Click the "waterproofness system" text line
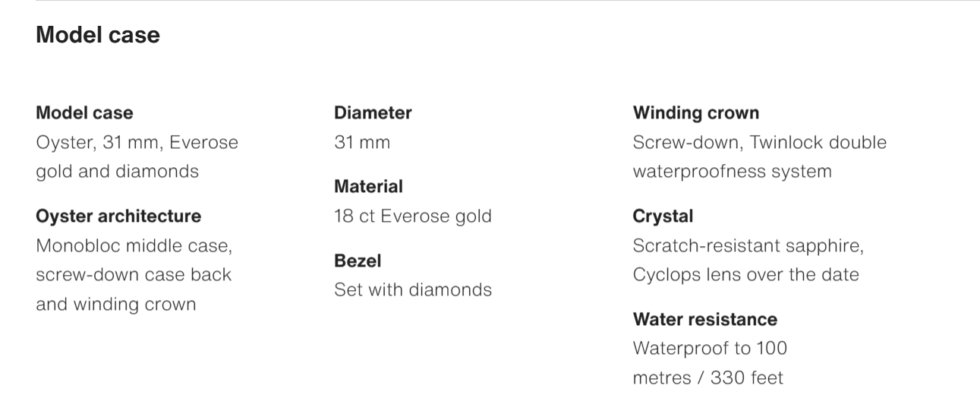 (x=732, y=172)
